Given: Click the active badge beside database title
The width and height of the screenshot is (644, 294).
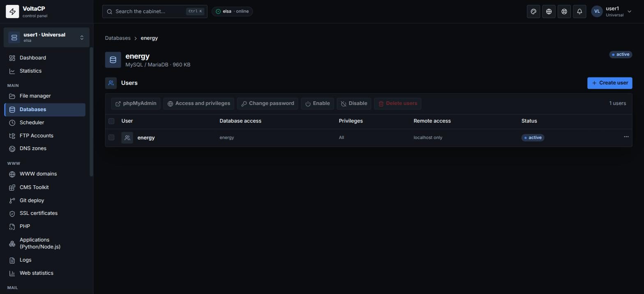Looking at the screenshot, I should click(x=621, y=55).
